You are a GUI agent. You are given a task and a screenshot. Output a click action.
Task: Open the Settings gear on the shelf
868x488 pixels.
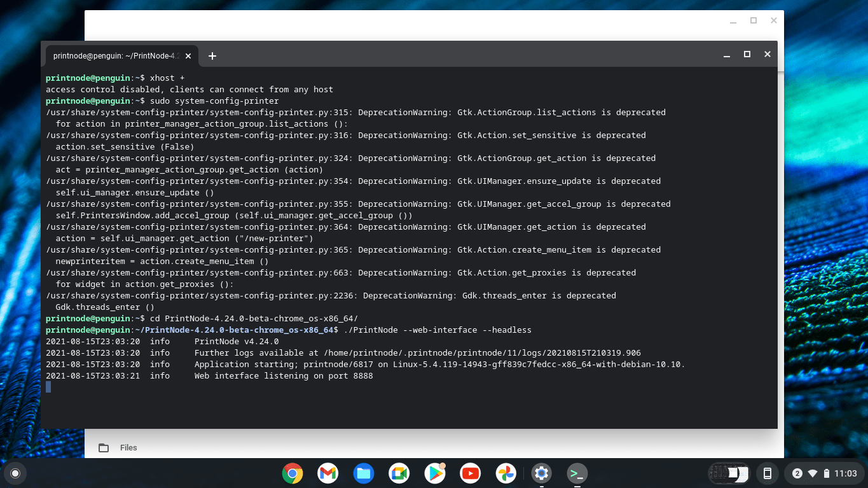(542, 473)
